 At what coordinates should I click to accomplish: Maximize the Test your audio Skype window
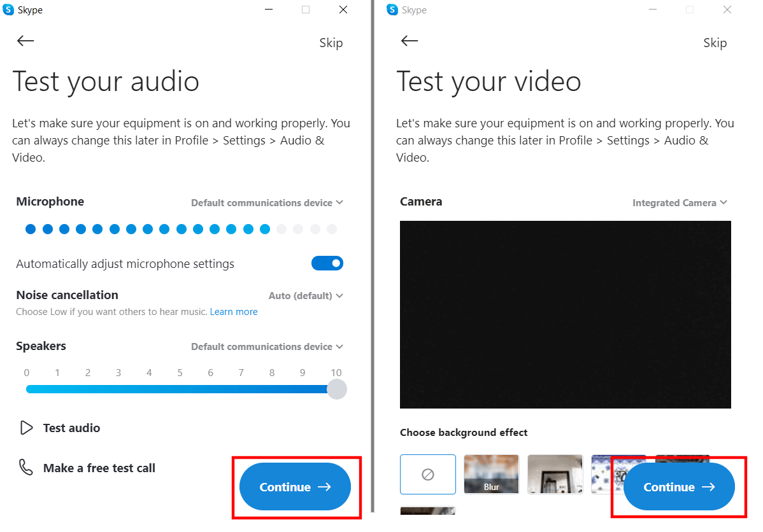coord(306,10)
